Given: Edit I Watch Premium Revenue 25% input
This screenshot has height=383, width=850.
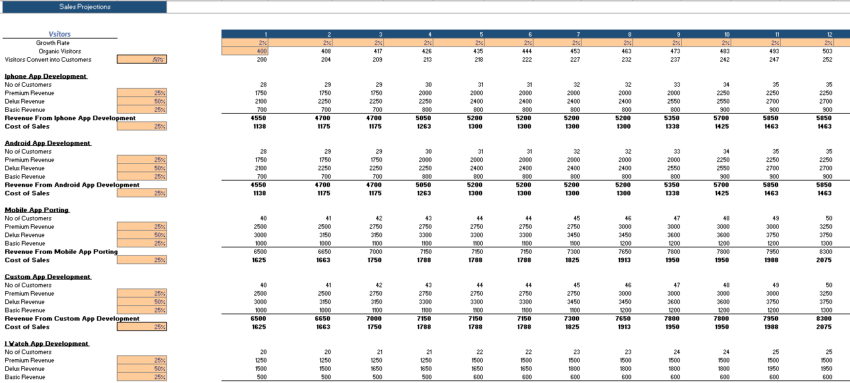Looking at the screenshot, I should pyautogui.click(x=141, y=360).
